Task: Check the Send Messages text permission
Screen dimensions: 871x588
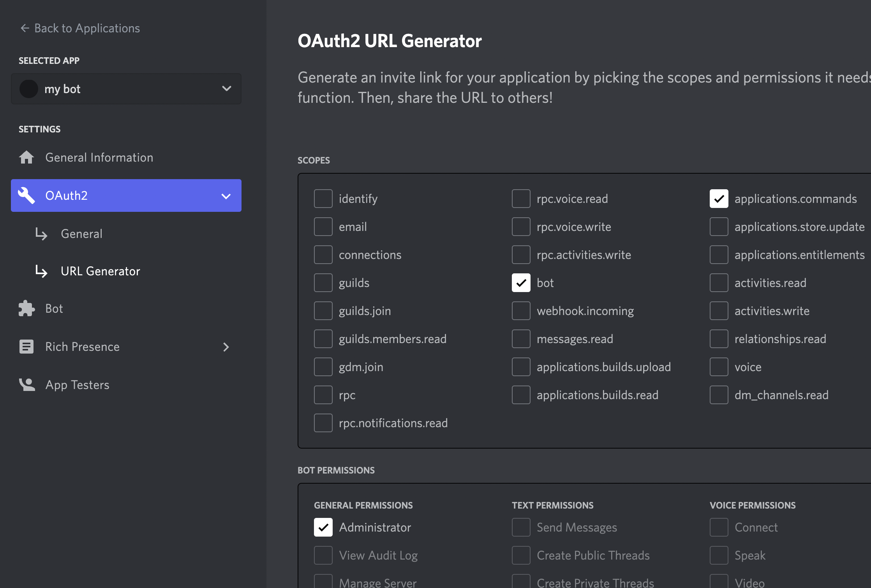Action: 521,527
